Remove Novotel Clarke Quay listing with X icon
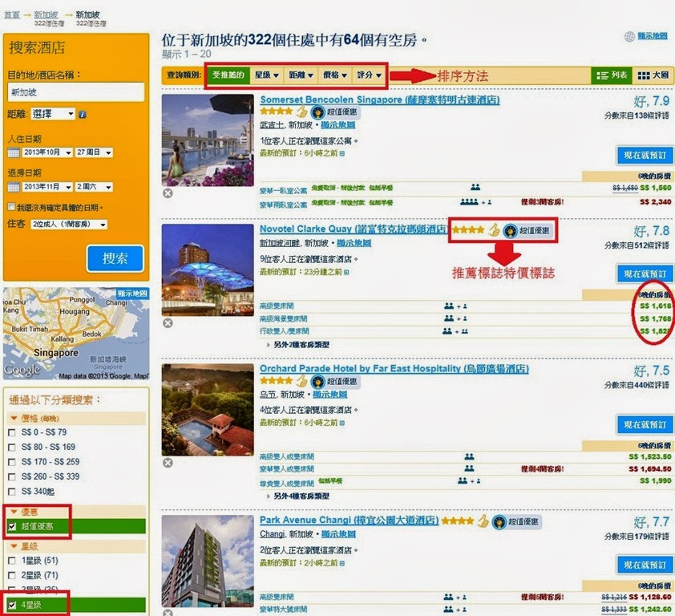The image size is (675, 616). [168, 323]
